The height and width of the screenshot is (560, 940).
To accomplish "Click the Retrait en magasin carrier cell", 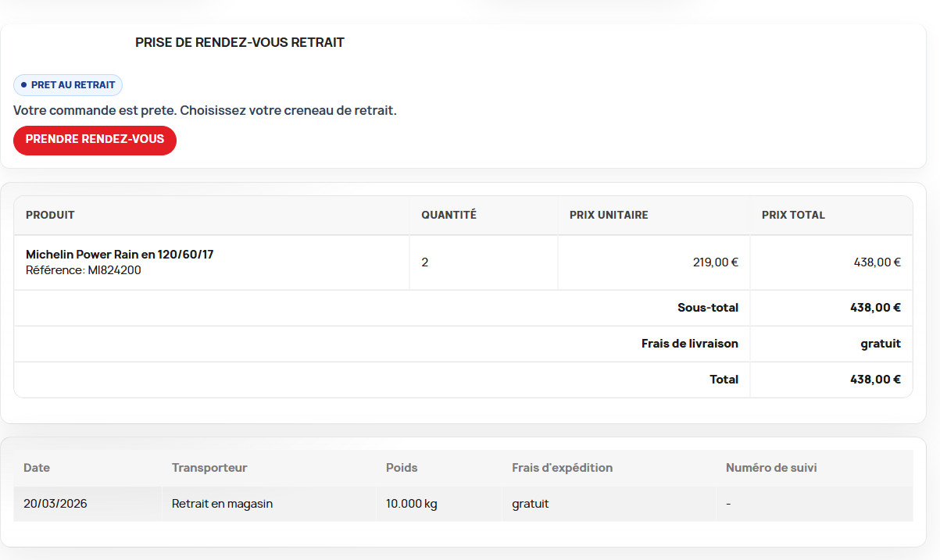I will coord(222,504).
